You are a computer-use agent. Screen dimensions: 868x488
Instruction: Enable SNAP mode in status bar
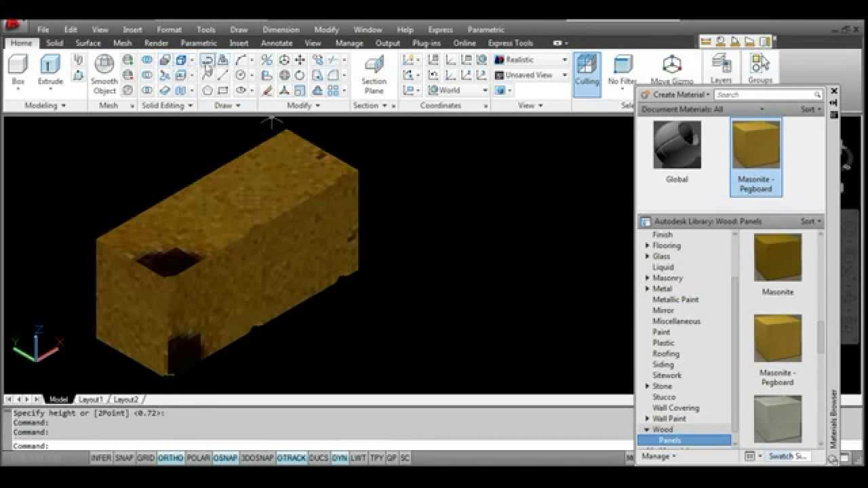[124, 458]
